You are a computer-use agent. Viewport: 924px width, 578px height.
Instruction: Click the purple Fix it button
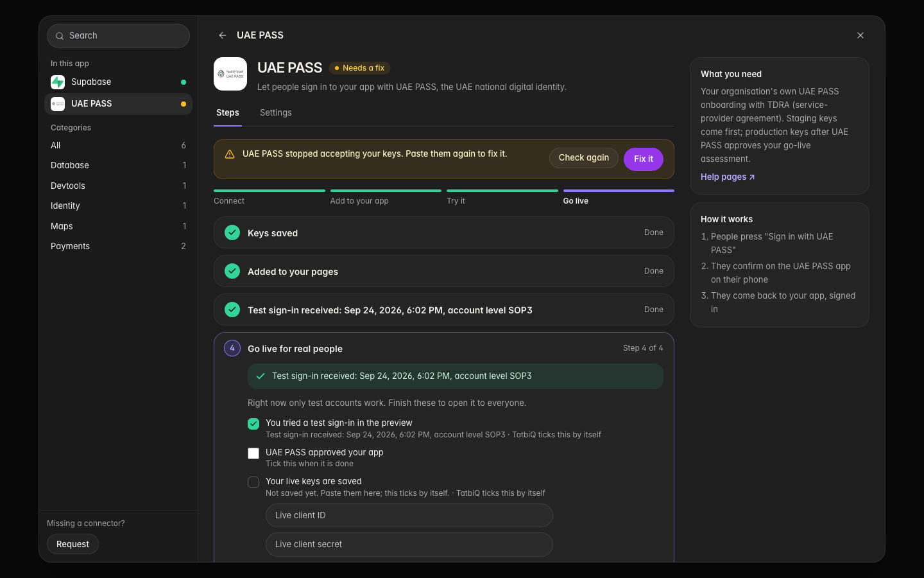pos(644,159)
